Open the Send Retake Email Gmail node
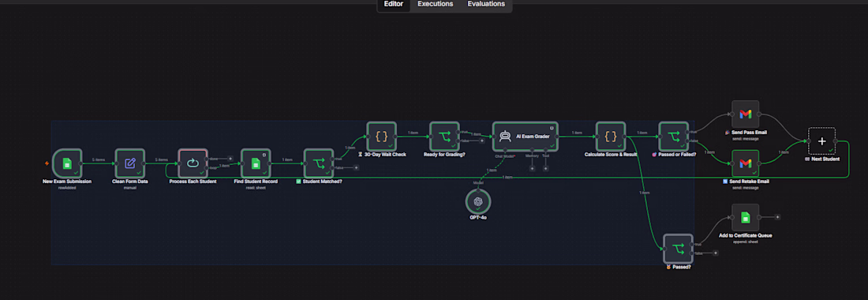 (x=745, y=163)
